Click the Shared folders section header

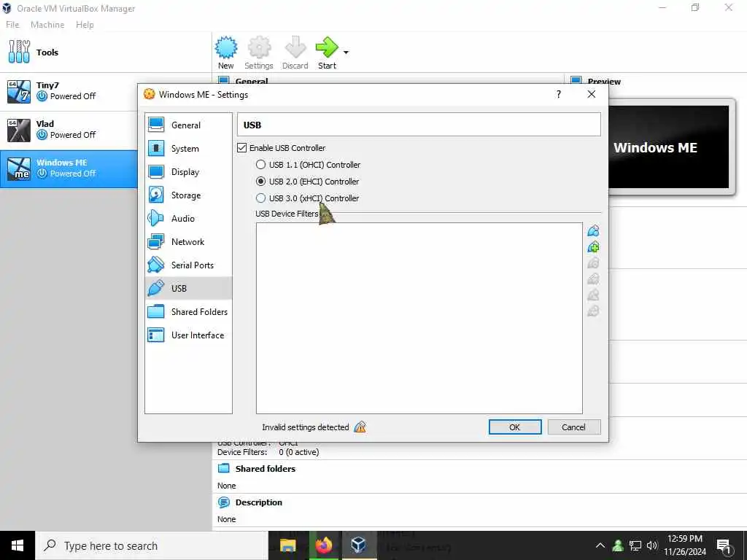[x=266, y=469]
